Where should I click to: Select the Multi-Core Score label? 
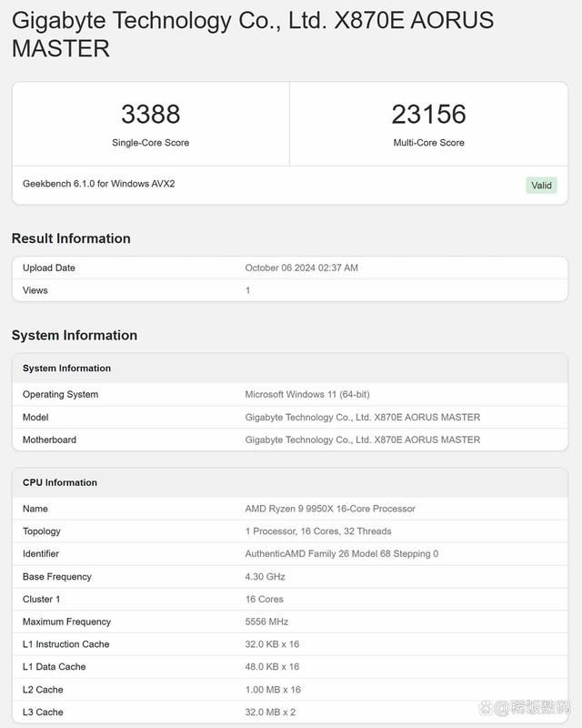pyautogui.click(x=428, y=143)
